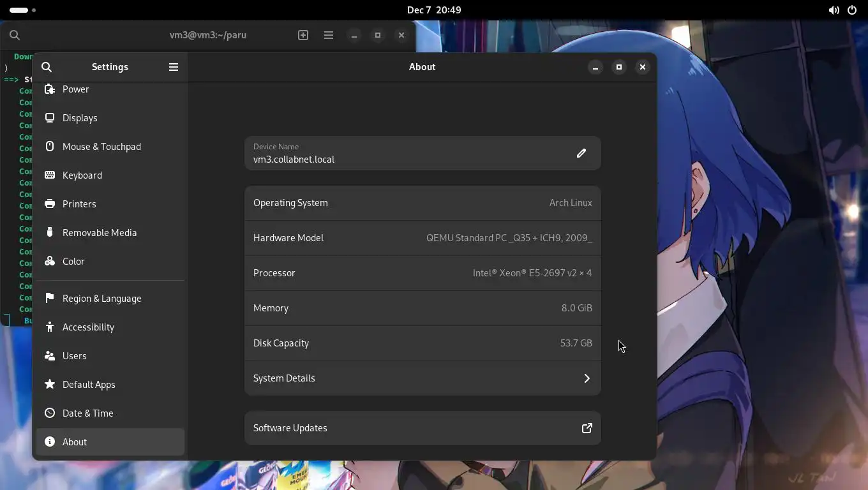The width and height of the screenshot is (868, 490).
Task: Minimize the terminal window
Action: [354, 36]
